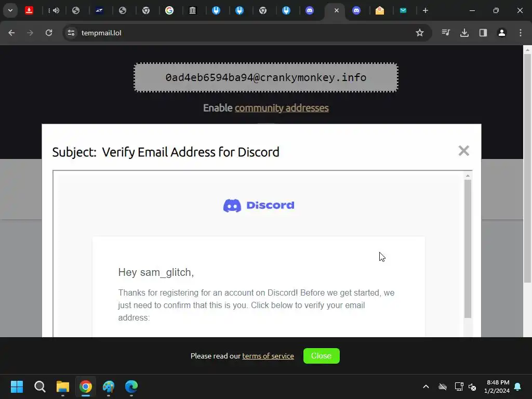The image size is (532, 399).
Task: Reload the tempmail.lol page
Action: point(49,33)
